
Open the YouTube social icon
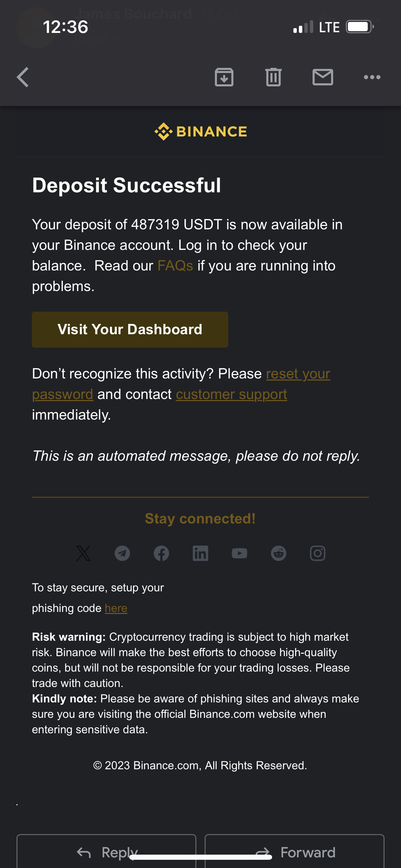coord(240,553)
